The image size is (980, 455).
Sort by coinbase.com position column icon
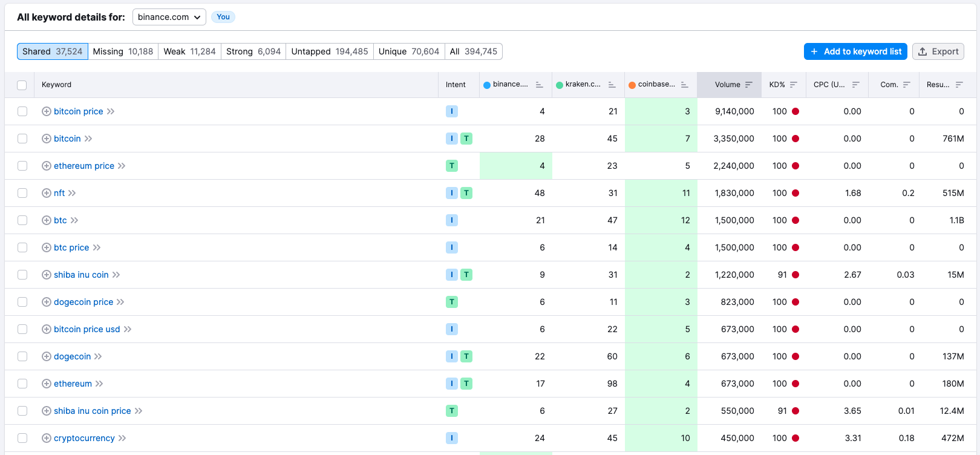click(x=685, y=85)
